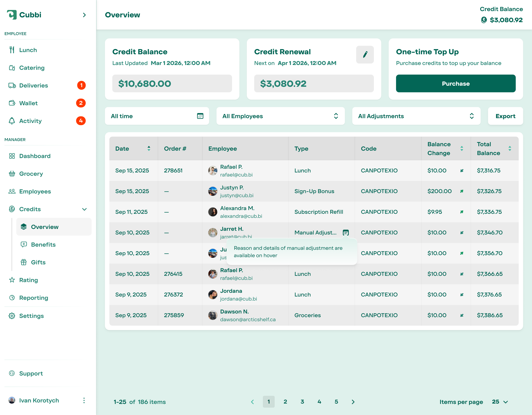Click the Employees people icon
This screenshot has width=532, height=415.
tap(12, 191)
